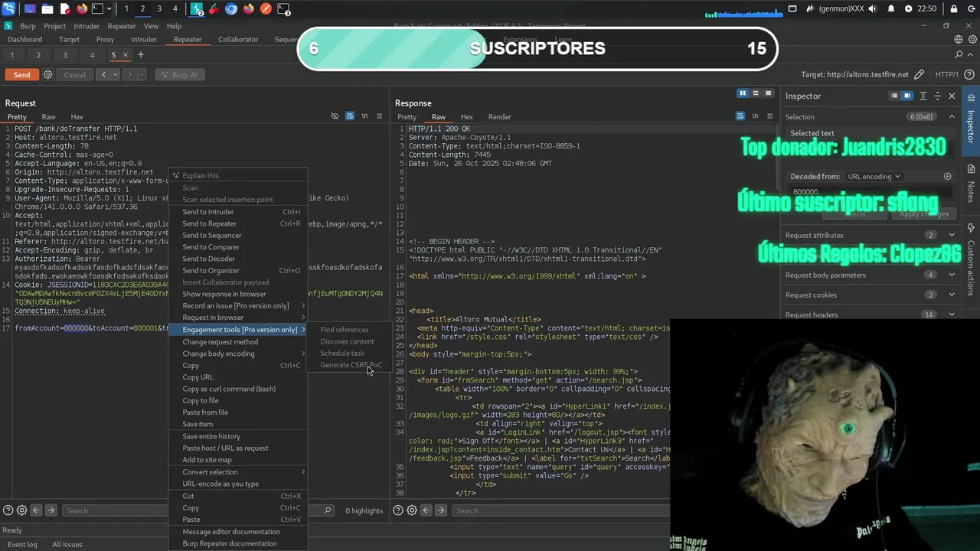Choose Send to Intruder in context menu

238,212
